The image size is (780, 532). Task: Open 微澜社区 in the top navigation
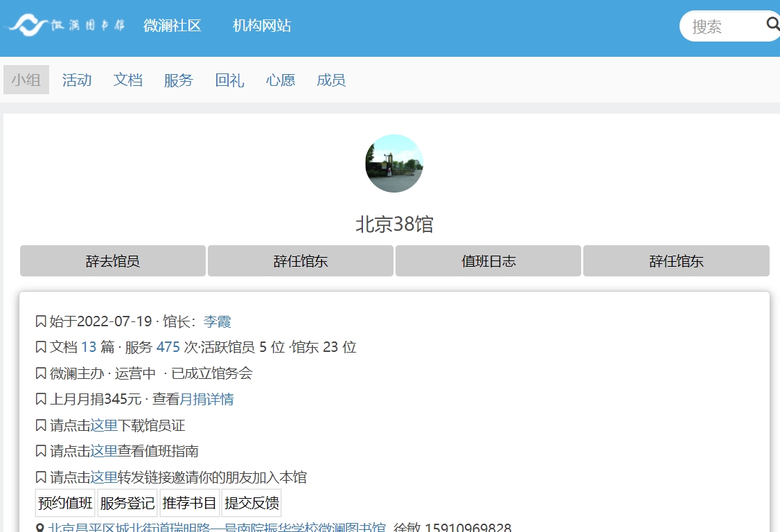[x=172, y=26]
